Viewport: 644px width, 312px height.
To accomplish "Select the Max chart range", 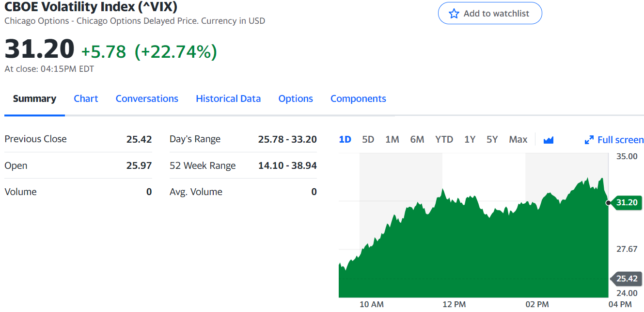I will pos(518,140).
